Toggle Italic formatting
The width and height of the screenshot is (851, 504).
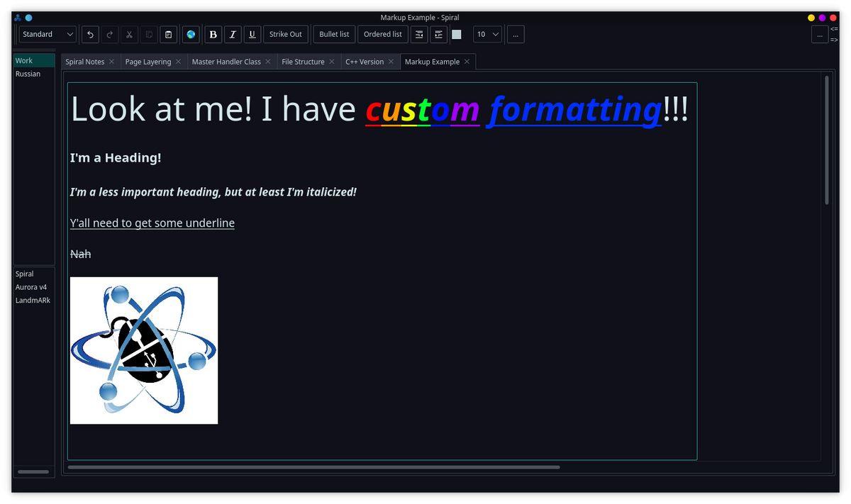pos(233,34)
